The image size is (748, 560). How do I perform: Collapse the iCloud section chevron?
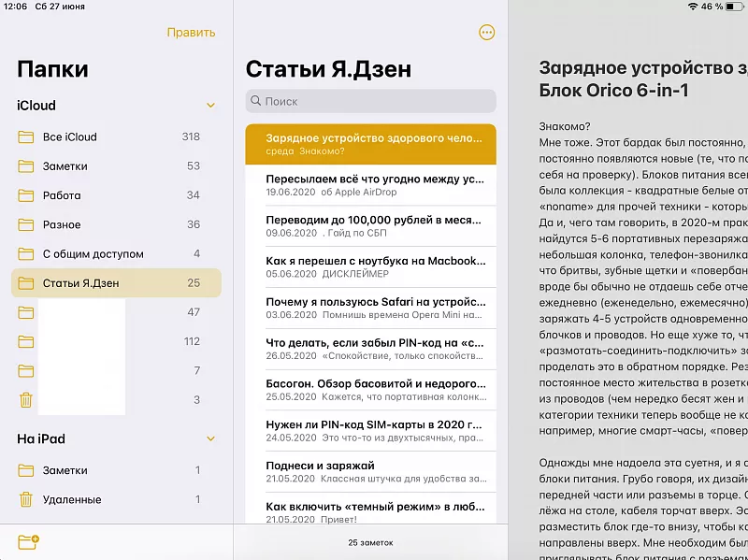pyautogui.click(x=210, y=106)
